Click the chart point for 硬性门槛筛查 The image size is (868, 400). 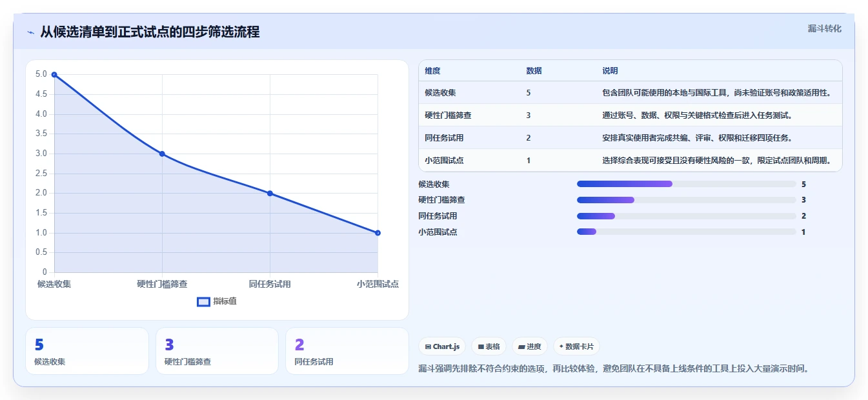tap(162, 154)
